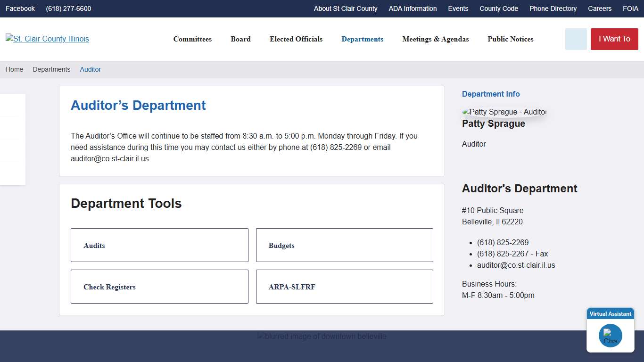The width and height of the screenshot is (644, 362).
Task: Open the Committees menu
Action: (x=192, y=39)
